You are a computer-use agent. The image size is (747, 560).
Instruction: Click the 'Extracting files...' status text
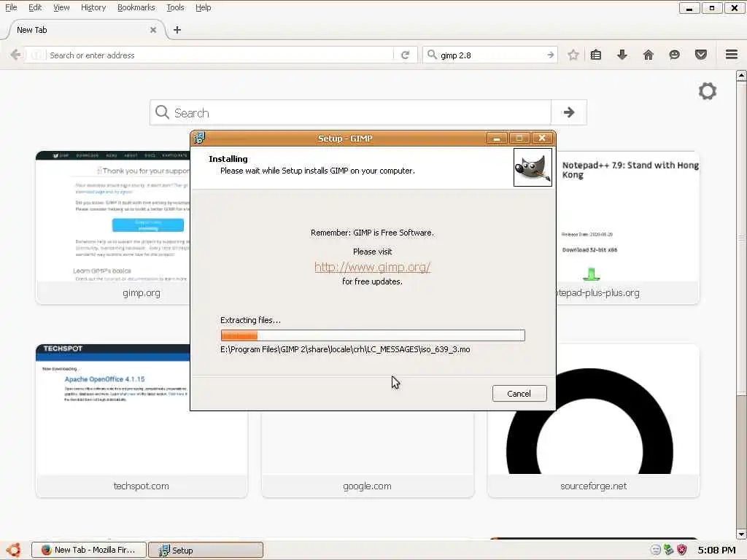(x=251, y=320)
